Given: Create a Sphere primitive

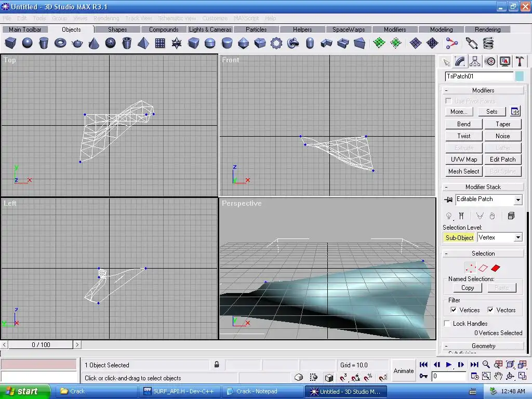Looking at the screenshot, I should point(27,43).
